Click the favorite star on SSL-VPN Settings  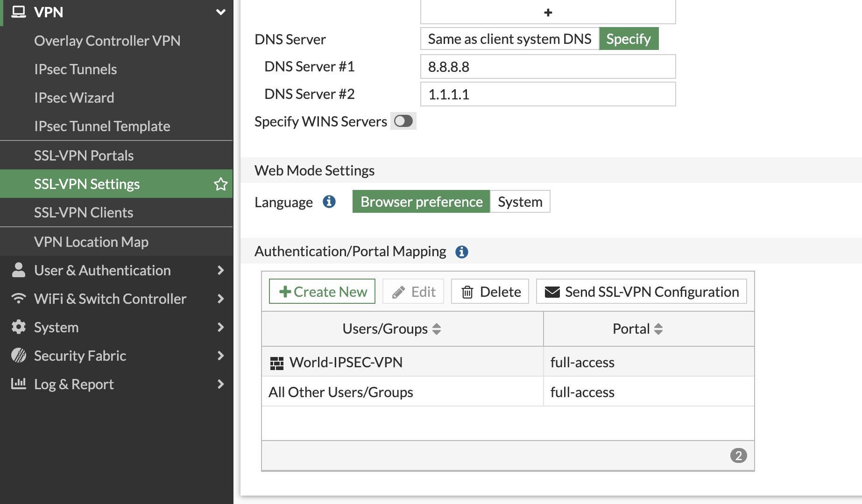tap(220, 184)
